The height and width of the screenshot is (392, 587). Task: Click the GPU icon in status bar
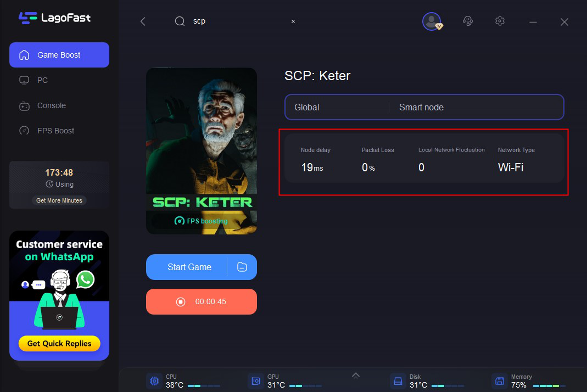[256, 381]
